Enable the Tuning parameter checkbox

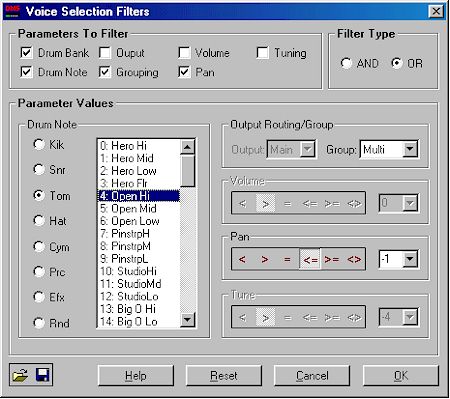point(263,53)
